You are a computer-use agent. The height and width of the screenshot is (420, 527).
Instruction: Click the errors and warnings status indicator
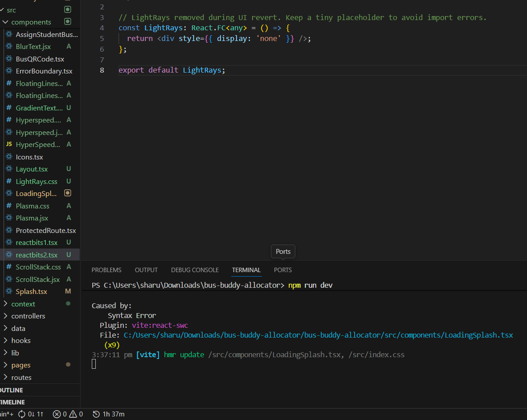pos(68,414)
